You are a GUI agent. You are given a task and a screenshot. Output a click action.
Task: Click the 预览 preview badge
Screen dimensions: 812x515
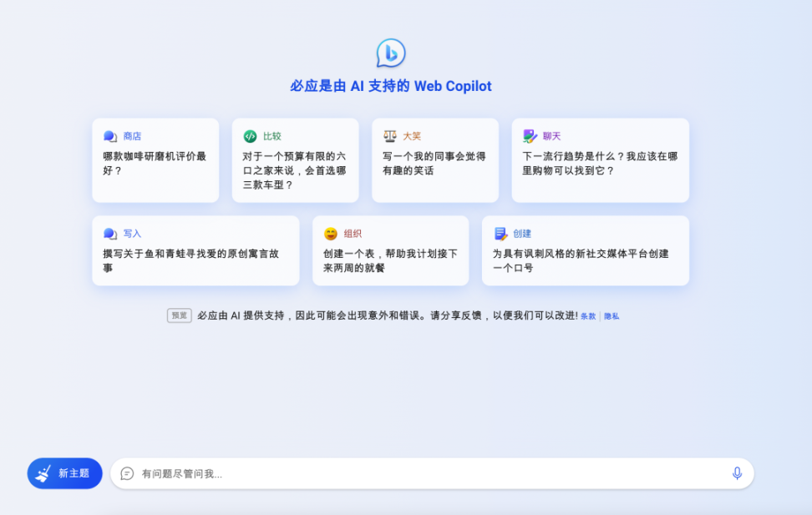click(x=179, y=316)
